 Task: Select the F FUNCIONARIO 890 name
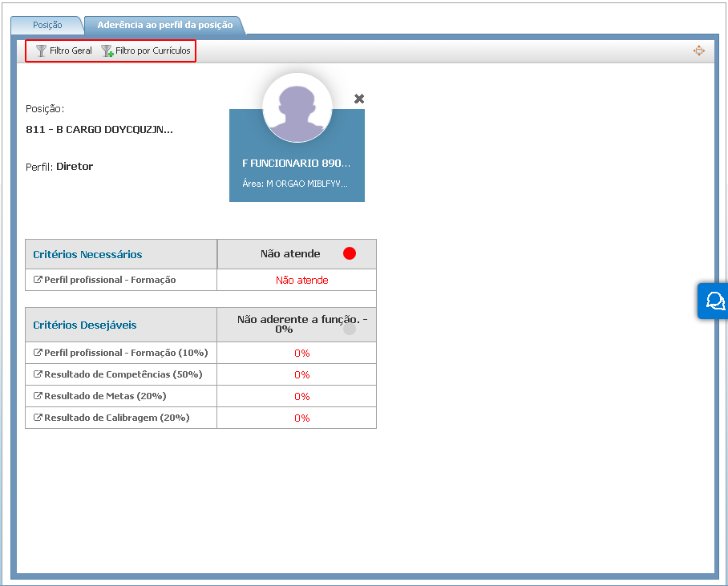point(296,163)
